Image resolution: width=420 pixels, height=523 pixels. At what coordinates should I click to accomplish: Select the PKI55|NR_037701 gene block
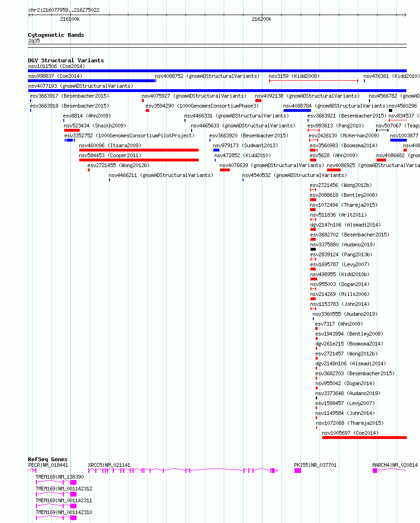pos(298,471)
